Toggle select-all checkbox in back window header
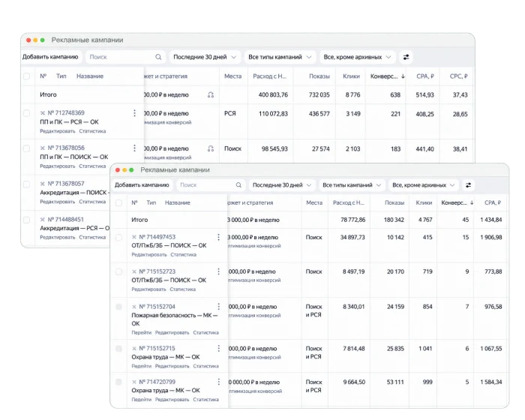The width and height of the screenshot is (525, 420). coord(26,76)
